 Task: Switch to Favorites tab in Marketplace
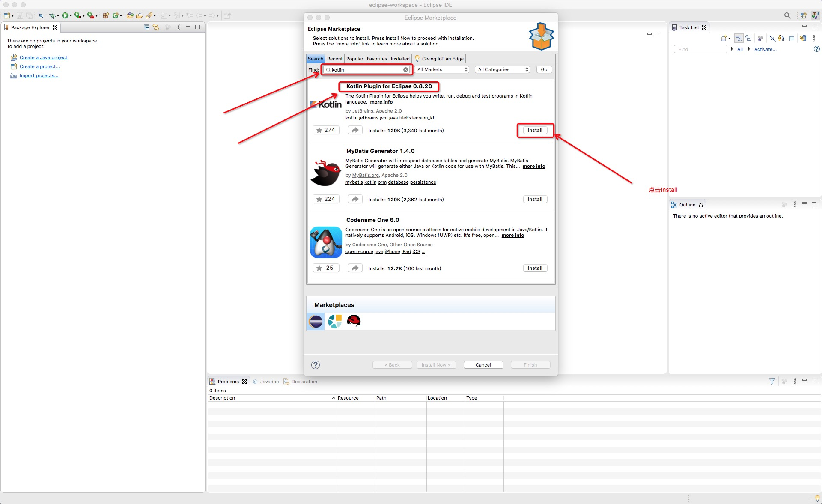377,59
